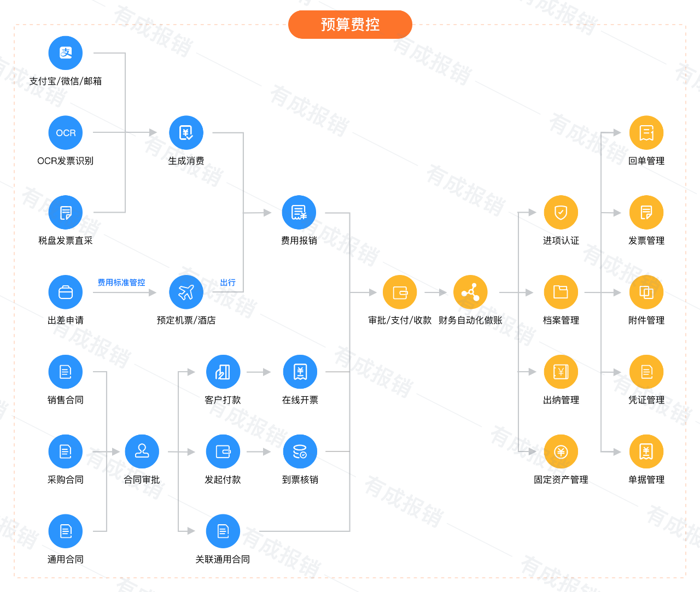The height and width of the screenshot is (592, 700).
Task: Click the orange 预算费控 header button
Action: [350, 25]
